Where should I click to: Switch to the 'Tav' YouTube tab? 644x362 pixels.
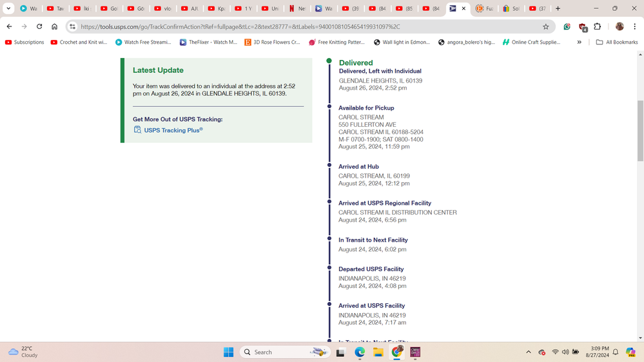[56, 8]
